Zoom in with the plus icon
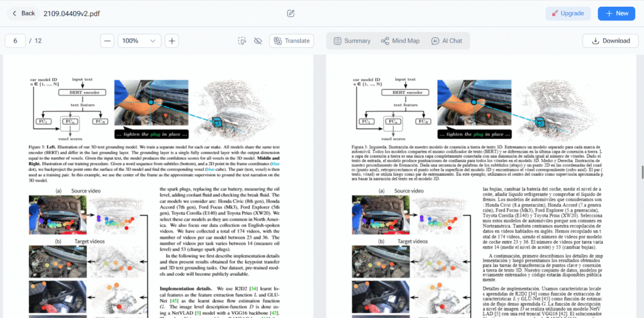The height and width of the screenshot is (318, 644). point(171,41)
